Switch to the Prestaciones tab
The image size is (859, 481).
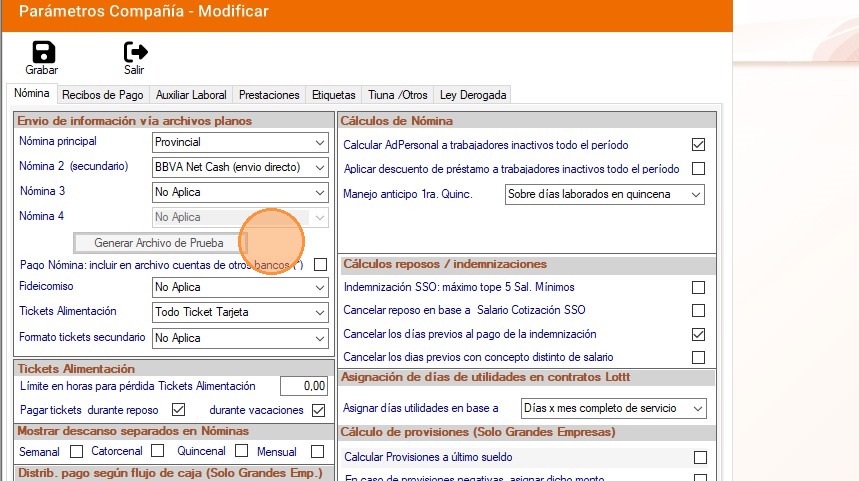[x=269, y=95]
